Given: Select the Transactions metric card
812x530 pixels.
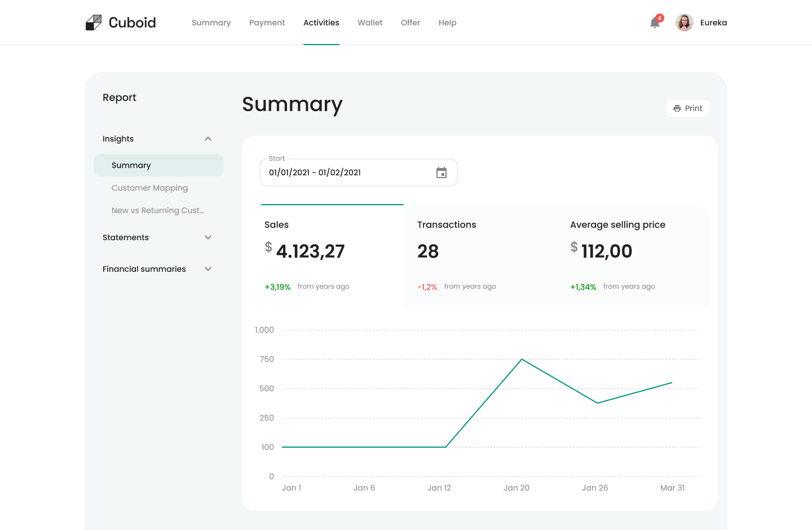Looking at the screenshot, I should point(480,255).
